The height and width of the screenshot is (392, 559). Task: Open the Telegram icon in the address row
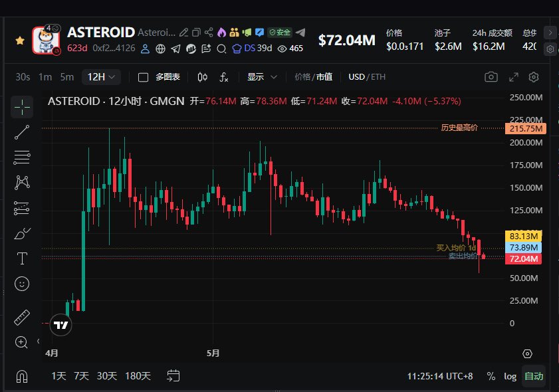(175, 49)
